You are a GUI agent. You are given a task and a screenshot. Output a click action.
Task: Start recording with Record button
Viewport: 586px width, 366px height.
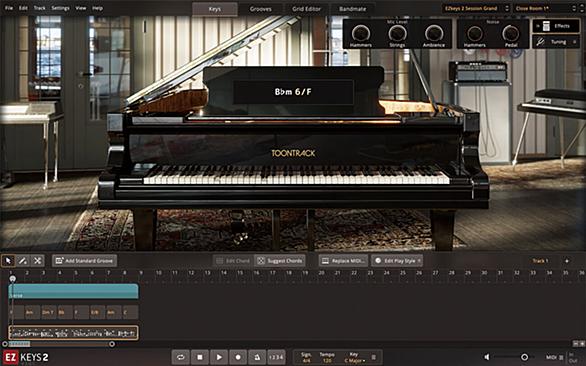point(238,357)
